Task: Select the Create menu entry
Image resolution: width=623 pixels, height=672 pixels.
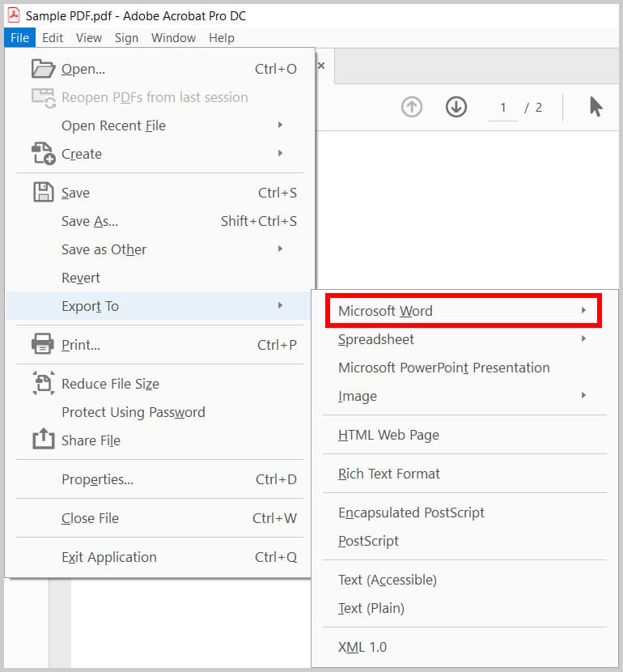Action: 159,154
